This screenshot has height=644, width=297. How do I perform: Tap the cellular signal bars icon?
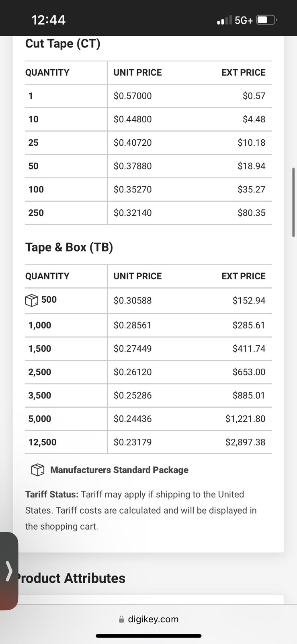tap(224, 20)
